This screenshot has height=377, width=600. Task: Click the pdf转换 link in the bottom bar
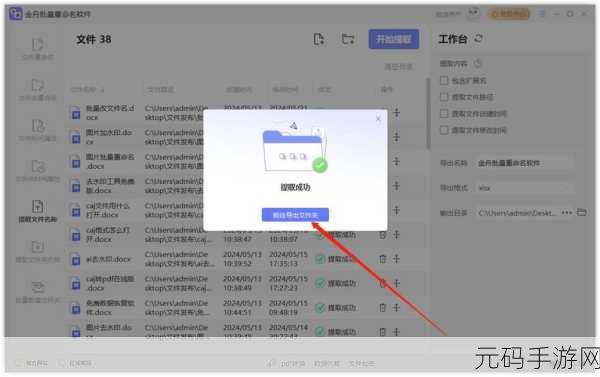point(293,364)
